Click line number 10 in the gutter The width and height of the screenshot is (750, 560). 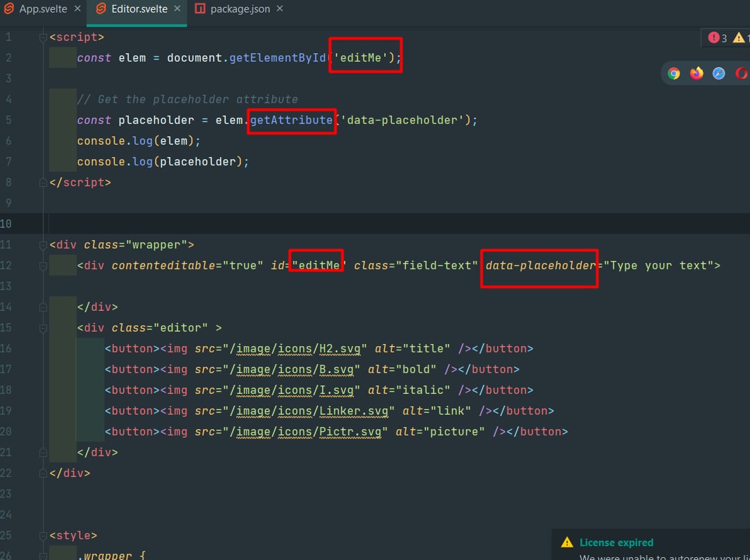6,224
